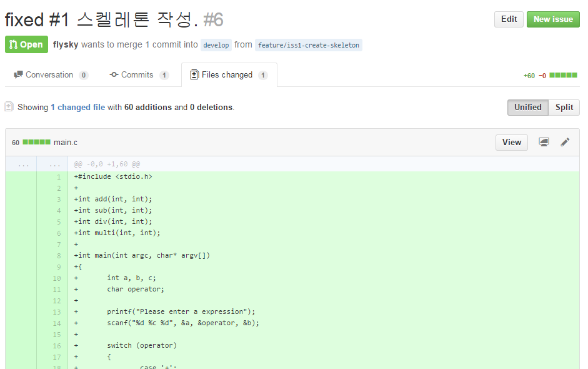Click the Files changed diff icon
Screen dimensions: 588x369
[194, 74]
